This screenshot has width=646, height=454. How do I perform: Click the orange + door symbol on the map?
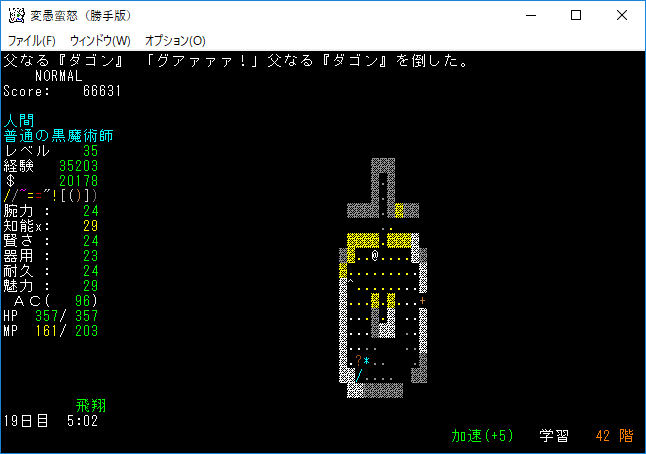tap(423, 301)
